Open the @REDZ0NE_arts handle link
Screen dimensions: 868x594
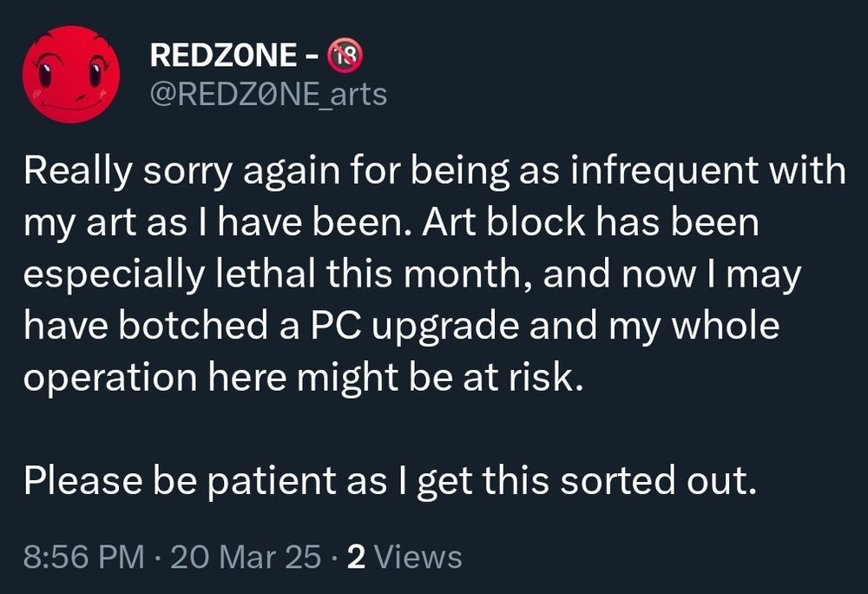(x=269, y=94)
